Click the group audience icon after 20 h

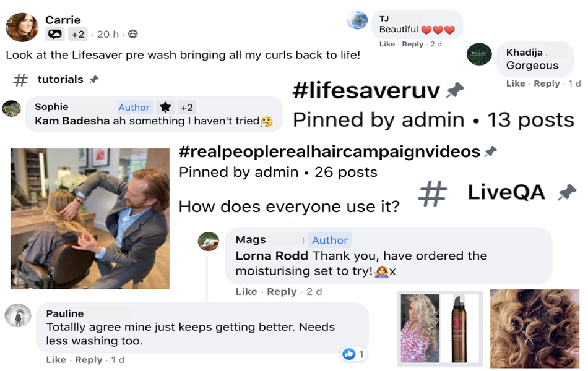(132, 35)
